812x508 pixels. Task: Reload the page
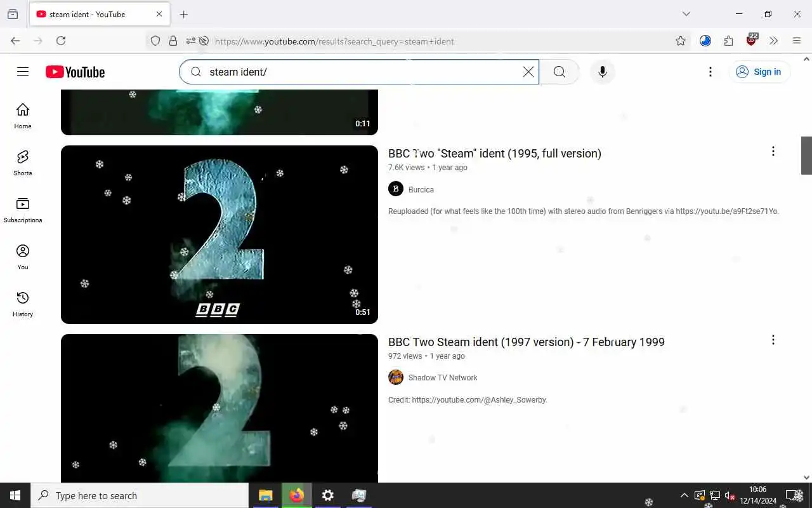point(61,41)
